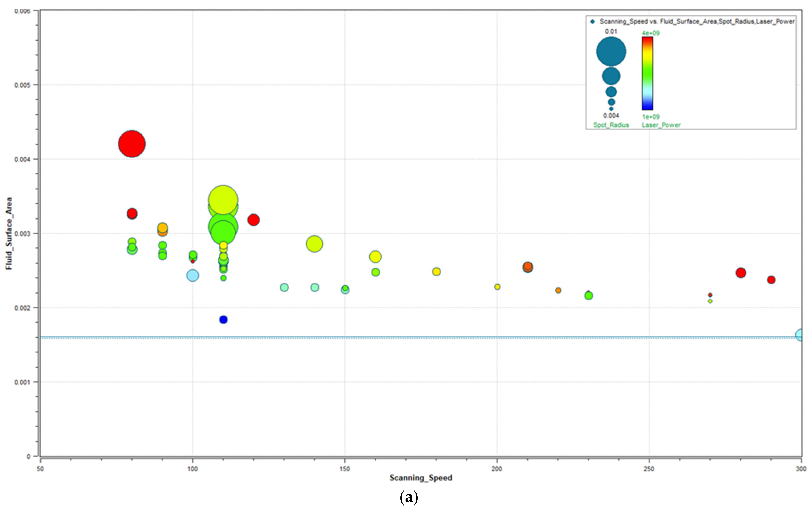Select the dark blue bubble below 0.002

[x=223, y=320]
